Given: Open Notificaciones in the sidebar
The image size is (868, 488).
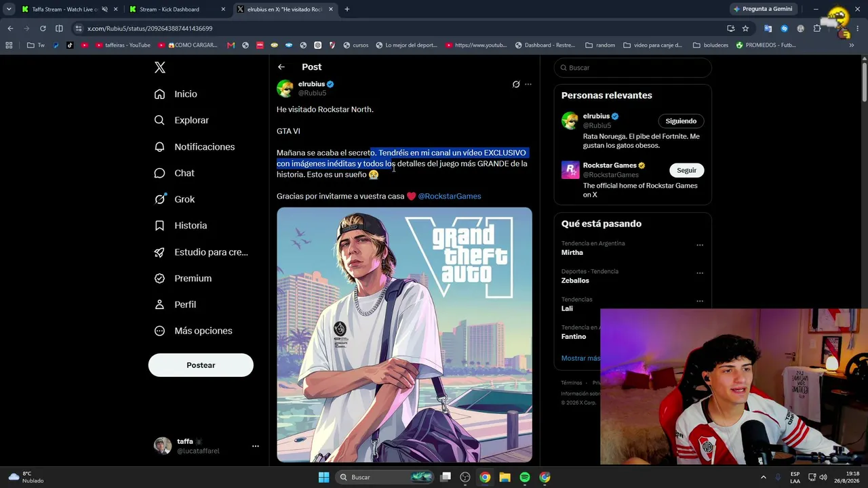Looking at the screenshot, I should [x=194, y=147].
